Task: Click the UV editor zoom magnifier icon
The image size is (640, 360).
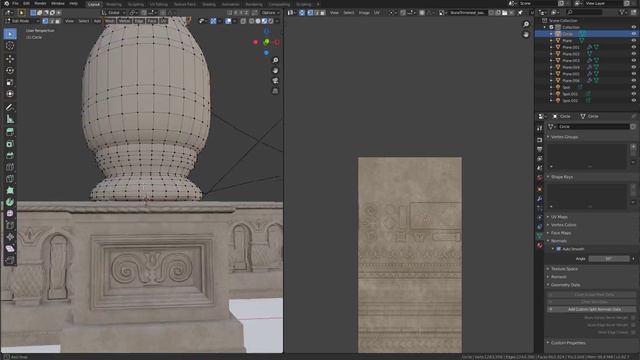Action: 526,24
